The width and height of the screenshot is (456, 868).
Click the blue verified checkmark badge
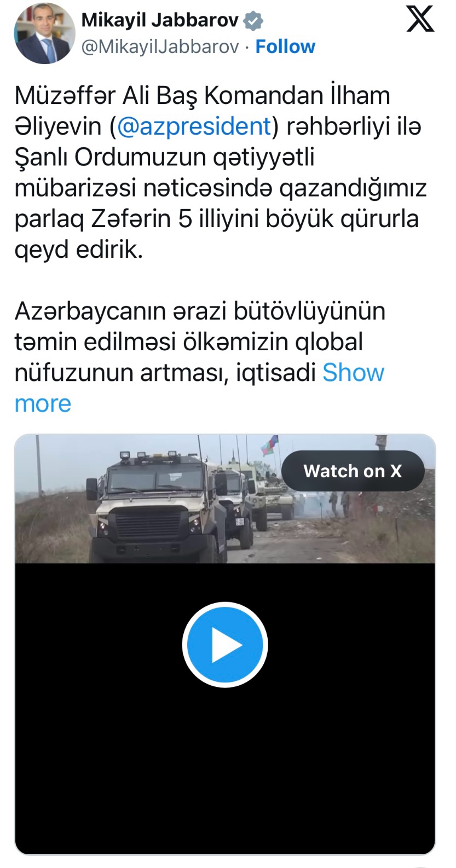click(253, 21)
